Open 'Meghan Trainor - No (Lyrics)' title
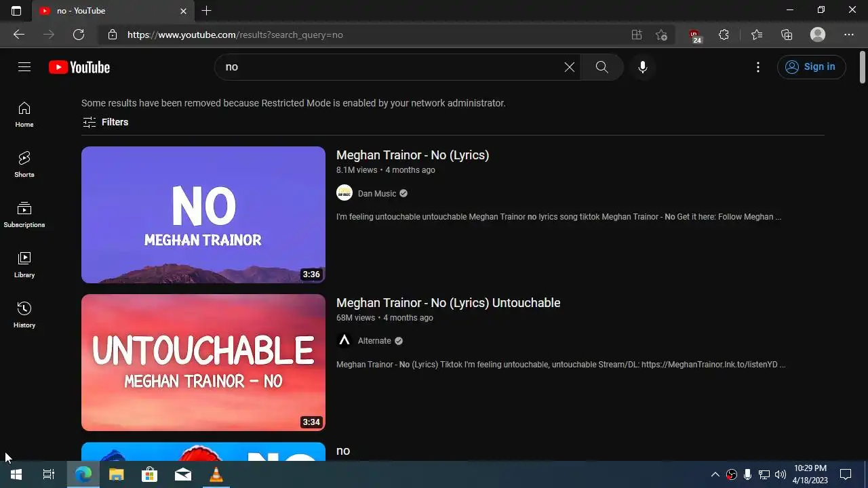The height and width of the screenshot is (488, 868). click(x=412, y=155)
